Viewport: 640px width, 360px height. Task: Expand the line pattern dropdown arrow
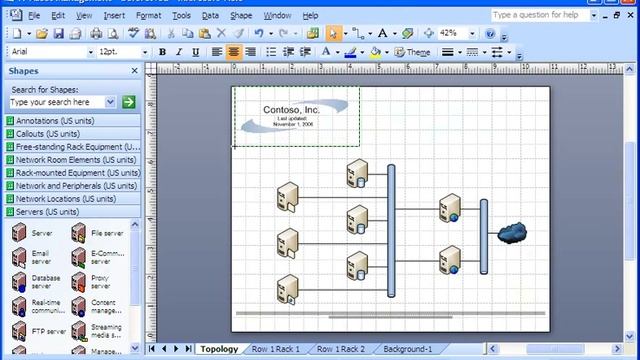pyautogui.click(x=484, y=52)
